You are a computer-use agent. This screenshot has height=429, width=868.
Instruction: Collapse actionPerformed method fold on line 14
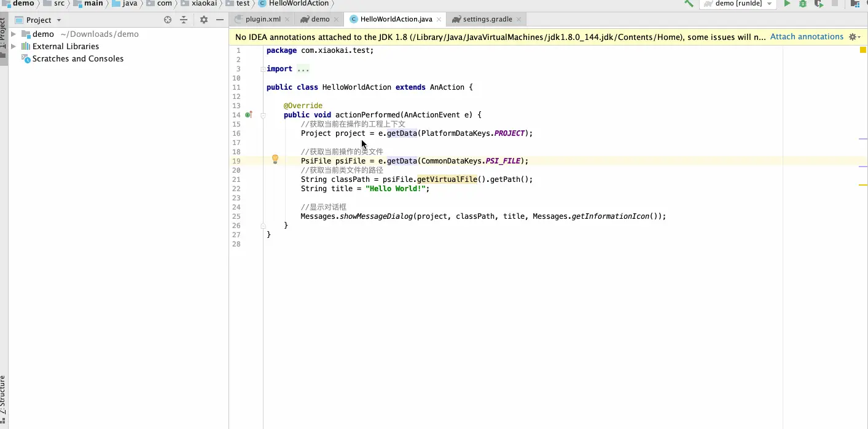coord(263,115)
